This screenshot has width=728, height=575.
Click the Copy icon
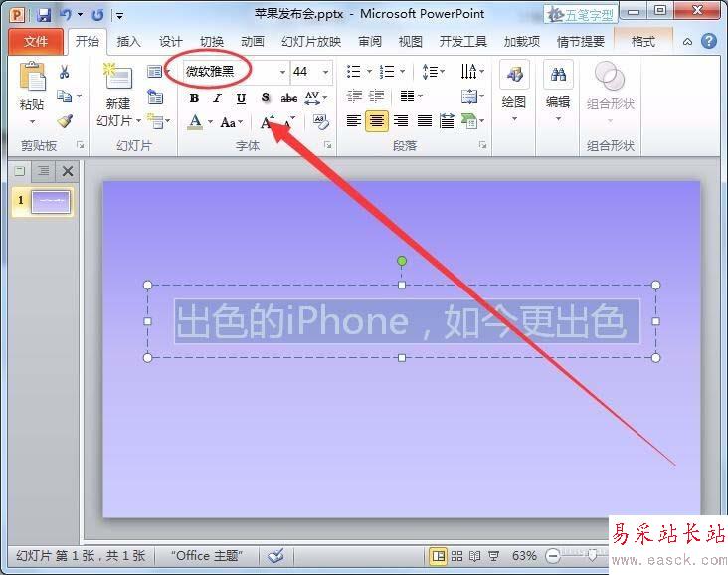[64, 96]
